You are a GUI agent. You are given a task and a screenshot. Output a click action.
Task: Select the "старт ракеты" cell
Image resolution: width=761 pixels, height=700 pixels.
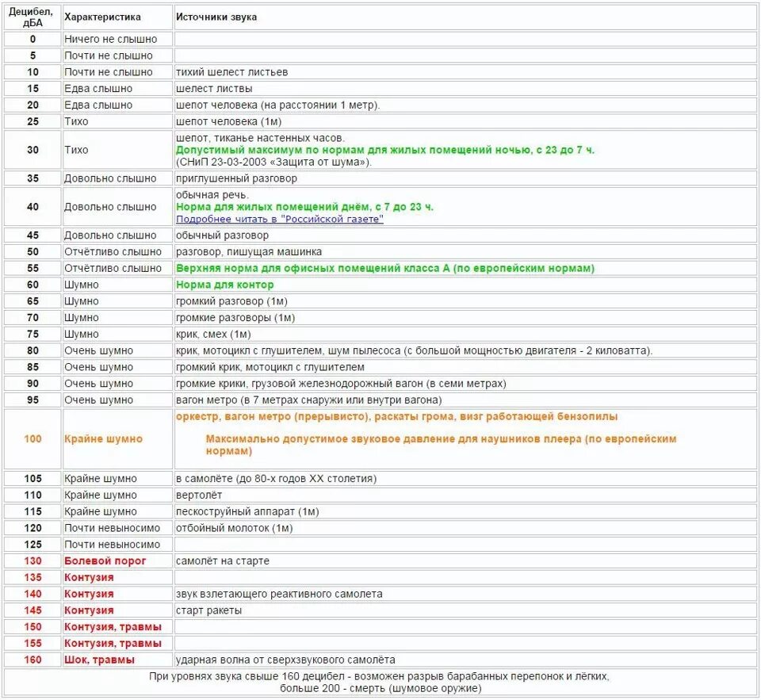click(x=465, y=610)
